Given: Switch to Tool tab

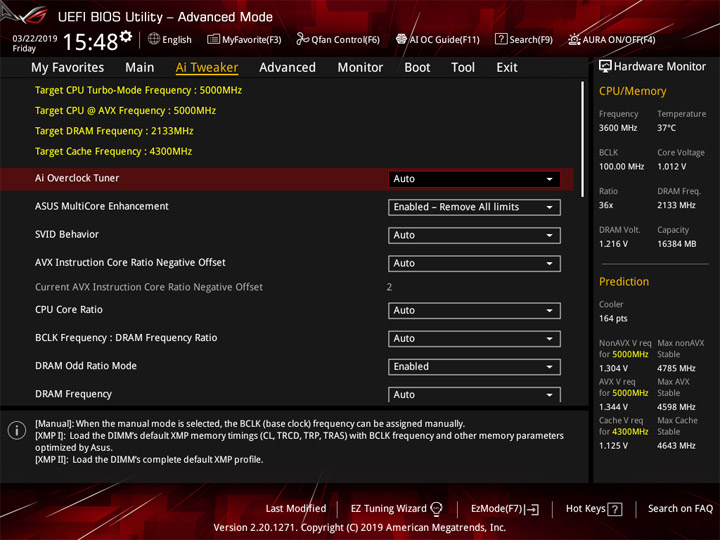Looking at the screenshot, I should [463, 68].
